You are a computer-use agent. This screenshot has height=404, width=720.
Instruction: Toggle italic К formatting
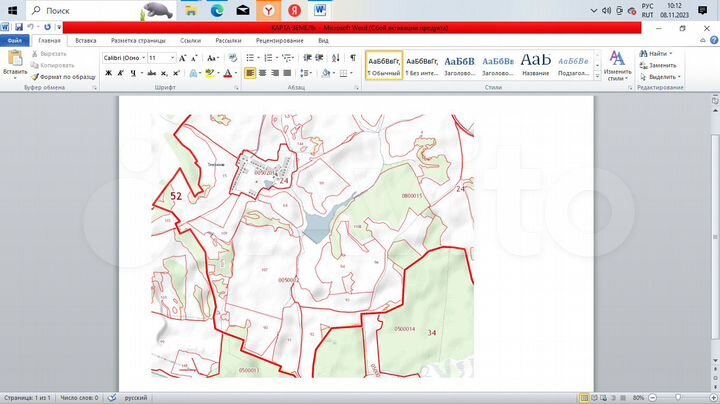click(120, 73)
